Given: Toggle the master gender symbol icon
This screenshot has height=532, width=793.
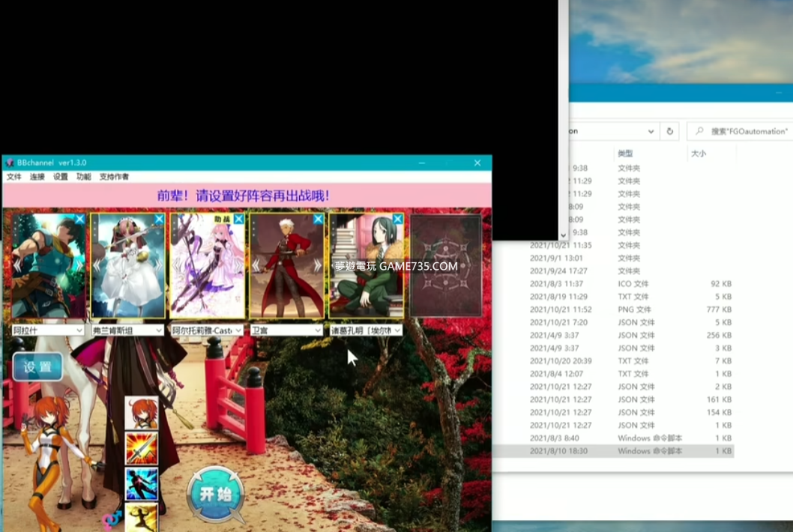Looking at the screenshot, I should point(111,519).
